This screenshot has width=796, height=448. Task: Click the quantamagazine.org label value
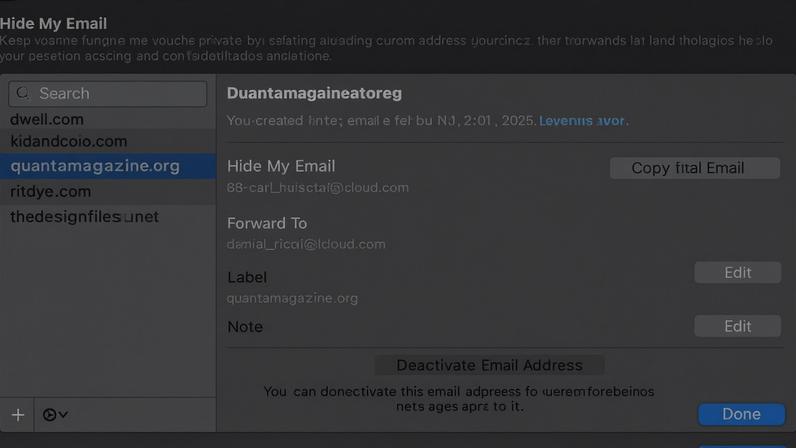point(292,298)
